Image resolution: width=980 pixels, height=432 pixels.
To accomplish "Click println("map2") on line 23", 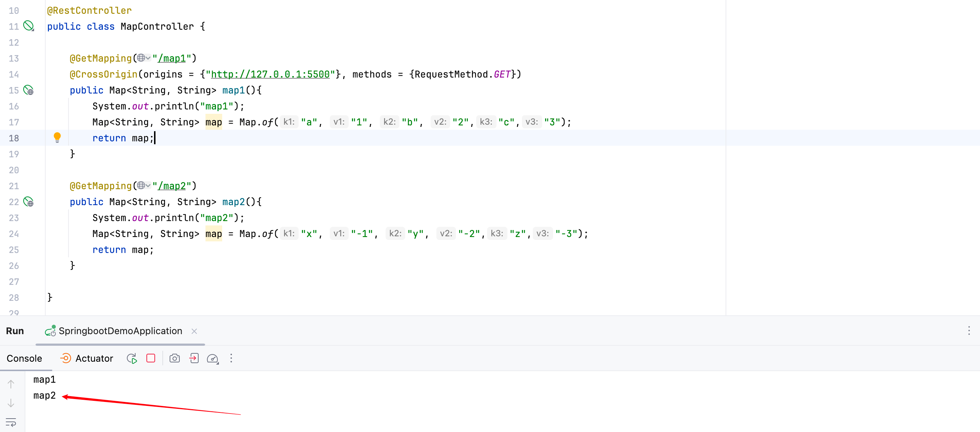I will (196, 218).
